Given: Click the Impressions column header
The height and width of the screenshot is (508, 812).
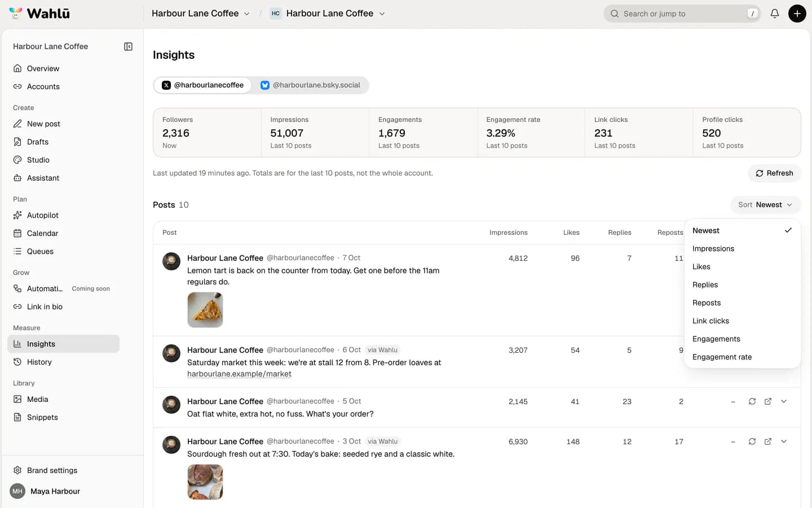Looking at the screenshot, I should coord(508,233).
